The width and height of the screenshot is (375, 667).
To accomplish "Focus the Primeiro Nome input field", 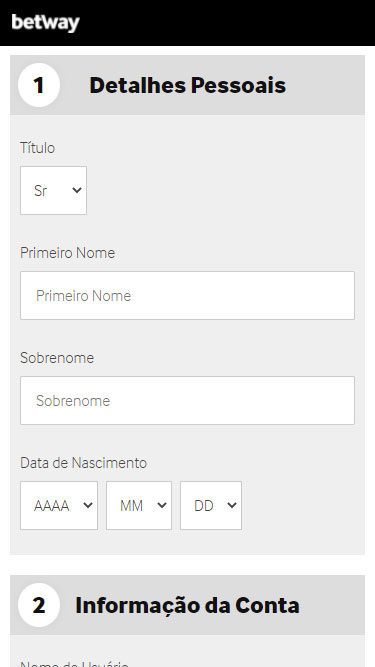I will (x=188, y=296).
